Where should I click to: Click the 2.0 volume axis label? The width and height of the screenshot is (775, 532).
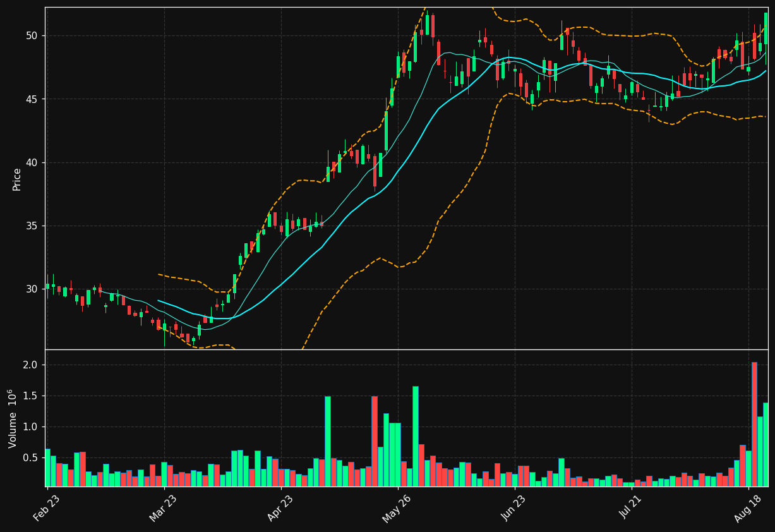coord(32,365)
